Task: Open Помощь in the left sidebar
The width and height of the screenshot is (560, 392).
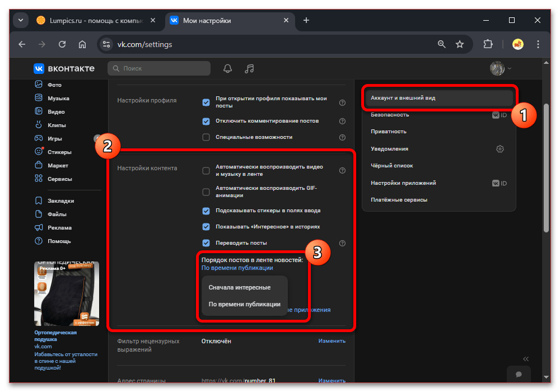Action: coord(59,241)
